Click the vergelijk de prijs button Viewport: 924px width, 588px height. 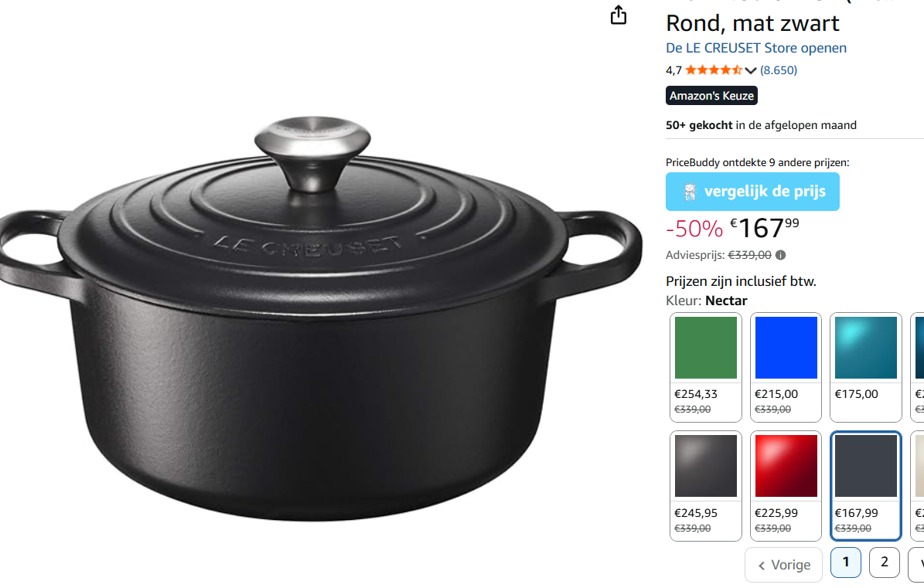[x=752, y=192]
